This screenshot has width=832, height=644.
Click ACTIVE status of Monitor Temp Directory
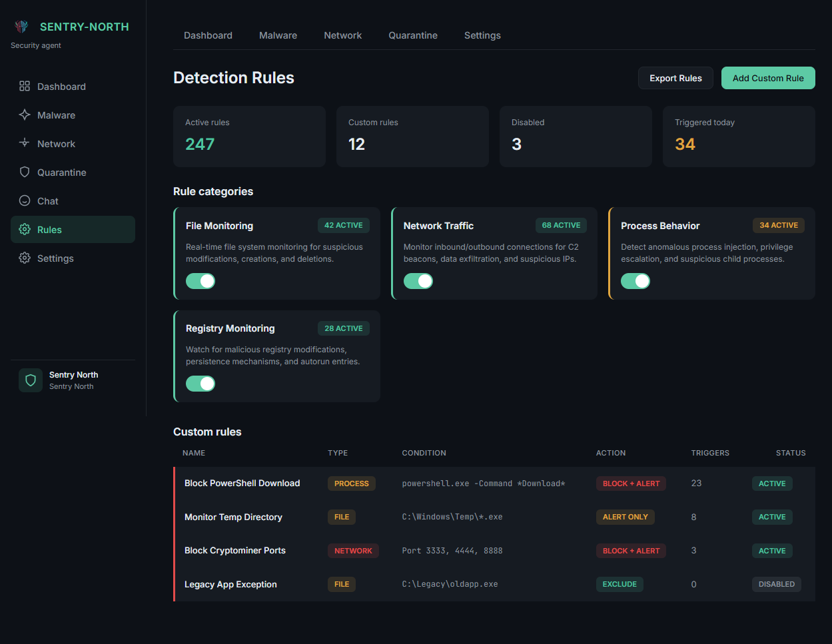pyautogui.click(x=772, y=517)
